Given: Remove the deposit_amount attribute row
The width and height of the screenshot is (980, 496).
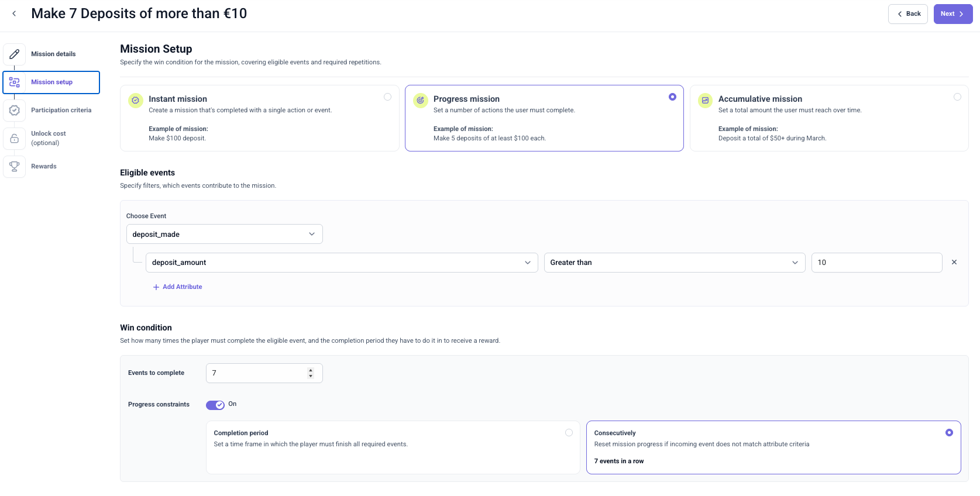Looking at the screenshot, I should click(x=954, y=262).
